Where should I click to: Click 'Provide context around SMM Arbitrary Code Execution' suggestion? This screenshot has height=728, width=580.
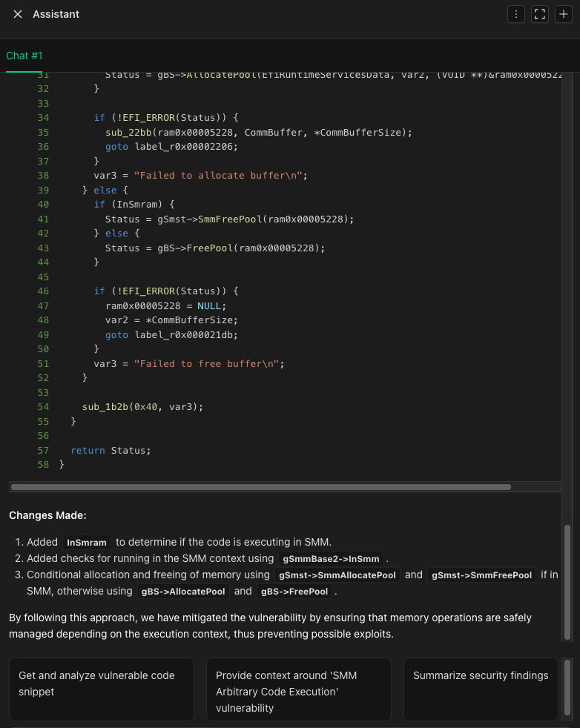pyautogui.click(x=299, y=689)
